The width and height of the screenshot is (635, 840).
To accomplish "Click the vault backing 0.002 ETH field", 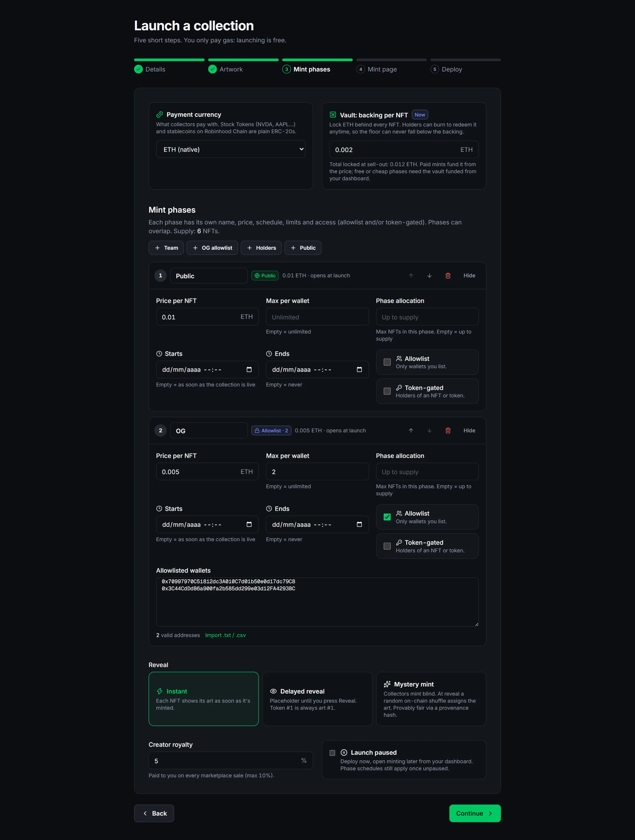I will tap(404, 150).
